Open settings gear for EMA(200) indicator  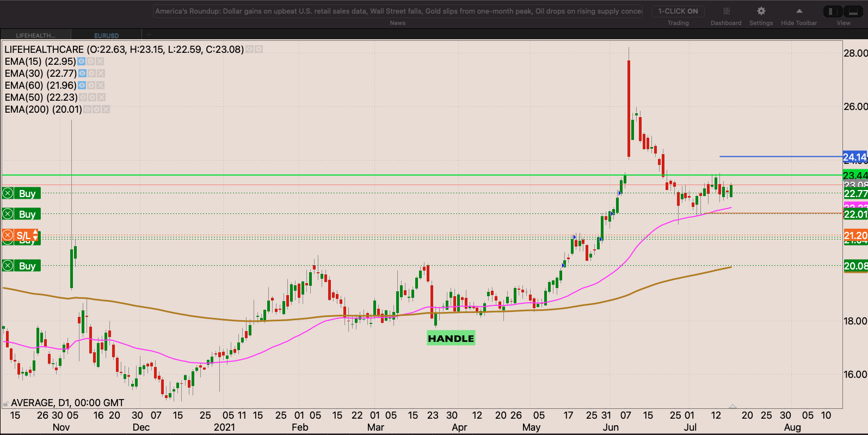pyautogui.click(x=96, y=109)
